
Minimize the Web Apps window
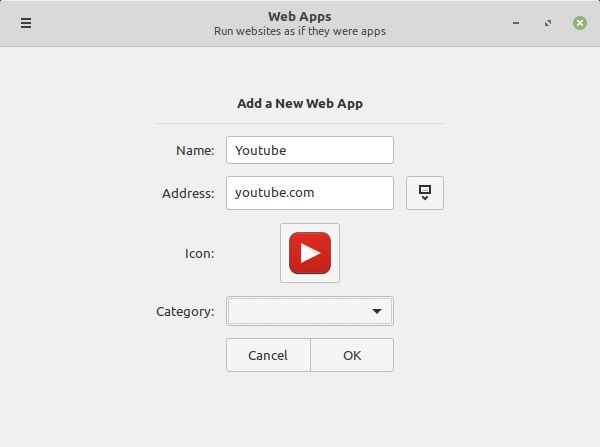point(516,23)
